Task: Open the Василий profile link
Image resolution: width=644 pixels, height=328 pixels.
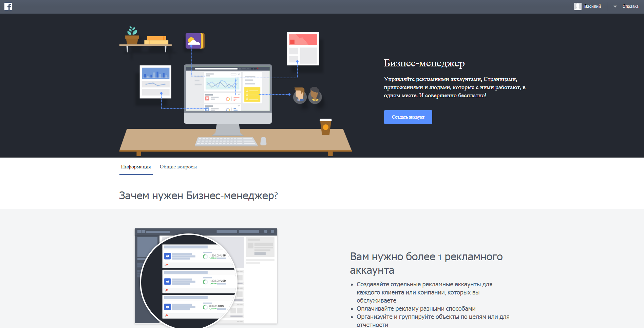Action: 592,6
